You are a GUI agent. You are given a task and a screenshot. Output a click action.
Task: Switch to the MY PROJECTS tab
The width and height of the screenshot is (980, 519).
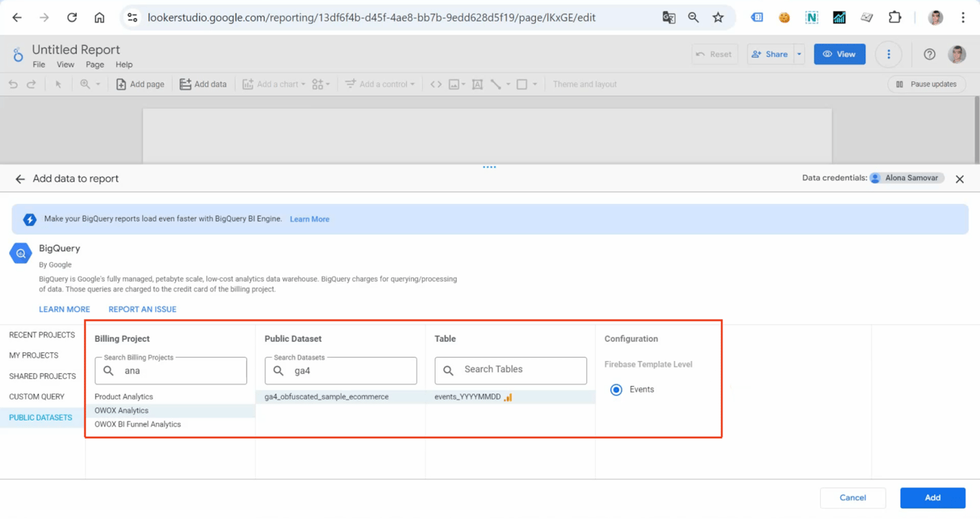42,355
